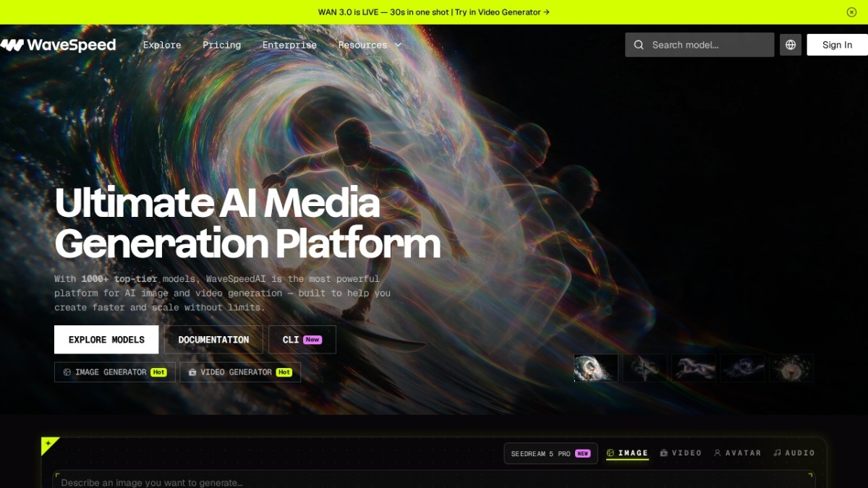
Task: Click the Sign In button
Action: (837, 45)
